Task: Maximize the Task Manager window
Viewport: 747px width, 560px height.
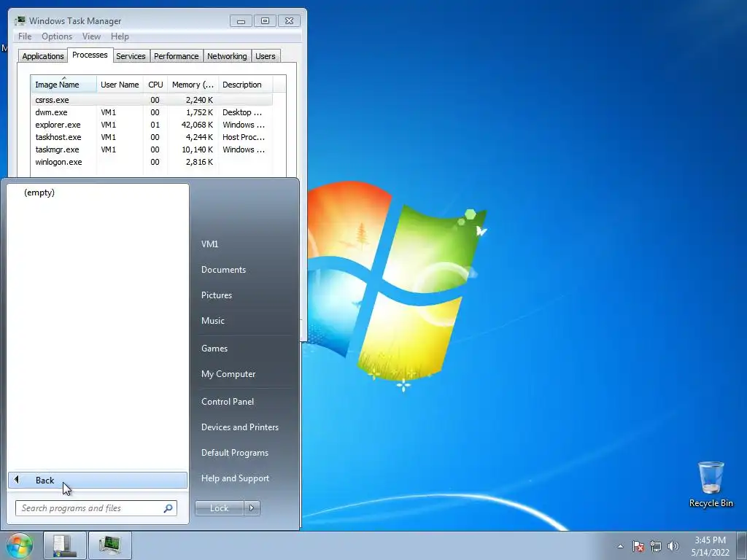Action: click(266, 21)
